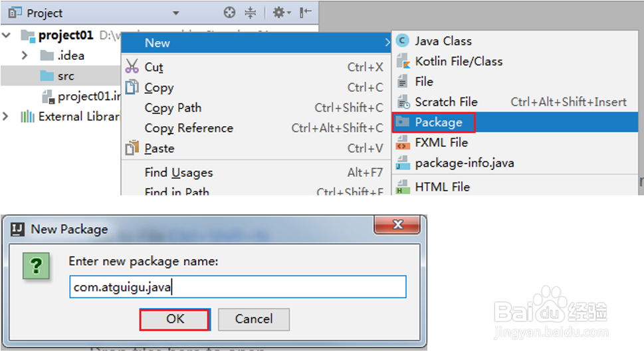The width and height of the screenshot is (644, 354).
Task: Click the Java Class icon in submenu
Action: [402, 41]
